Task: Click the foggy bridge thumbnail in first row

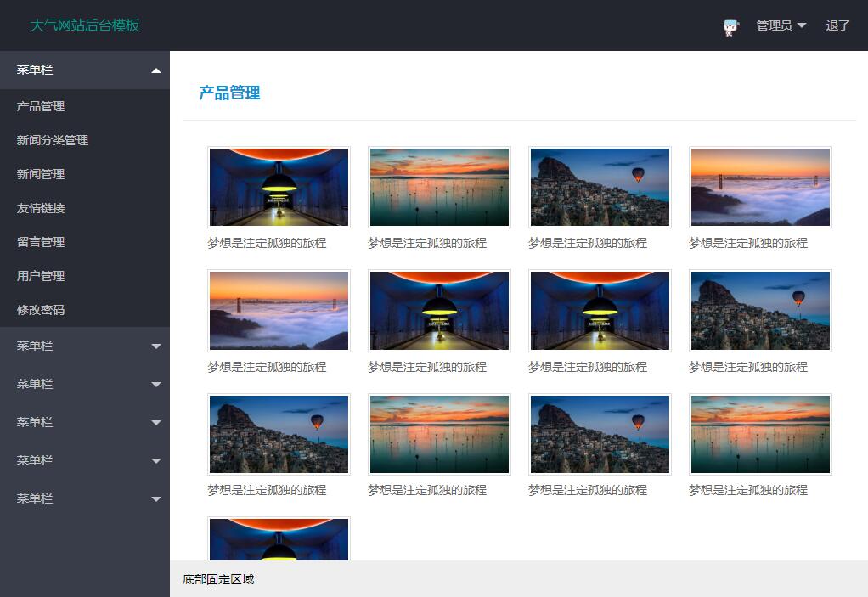Action: click(760, 187)
